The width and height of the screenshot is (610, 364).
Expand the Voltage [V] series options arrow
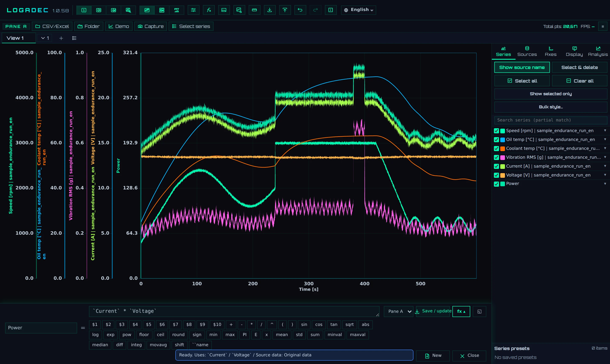605,175
